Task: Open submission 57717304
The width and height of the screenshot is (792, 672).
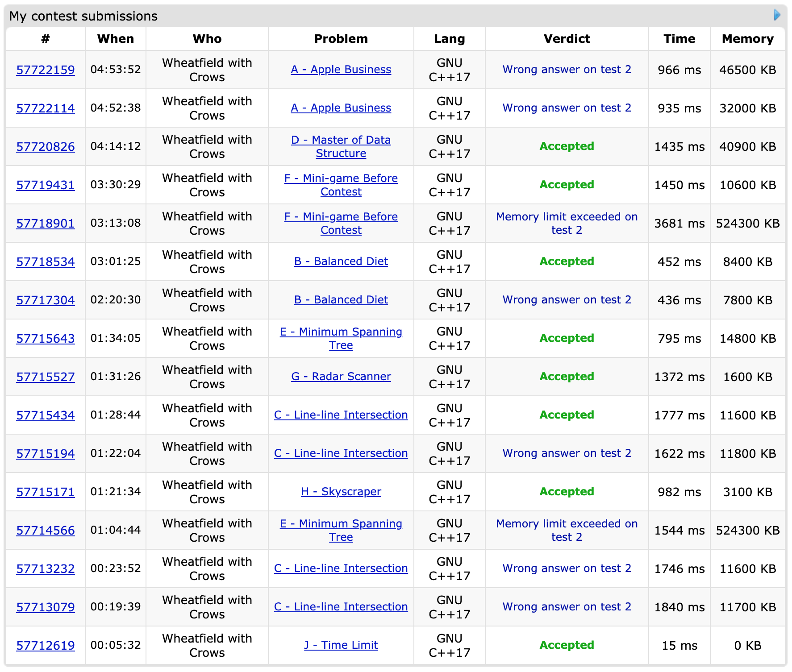Action: tap(46, 300)
